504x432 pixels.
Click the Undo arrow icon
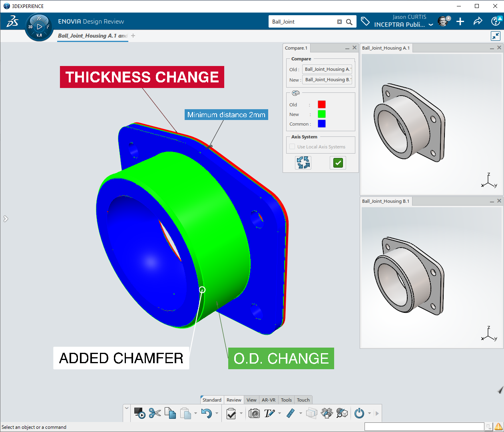coord(206,413)
